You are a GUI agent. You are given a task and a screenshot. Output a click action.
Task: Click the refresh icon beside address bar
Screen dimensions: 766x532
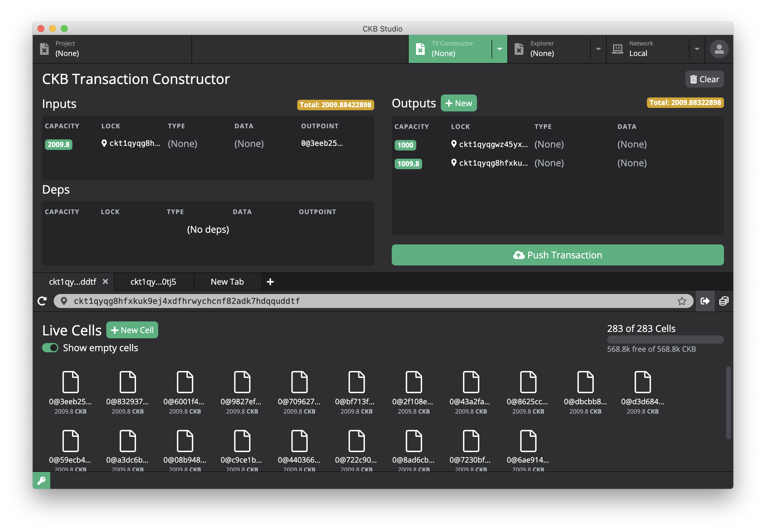[x=42, y=301]
